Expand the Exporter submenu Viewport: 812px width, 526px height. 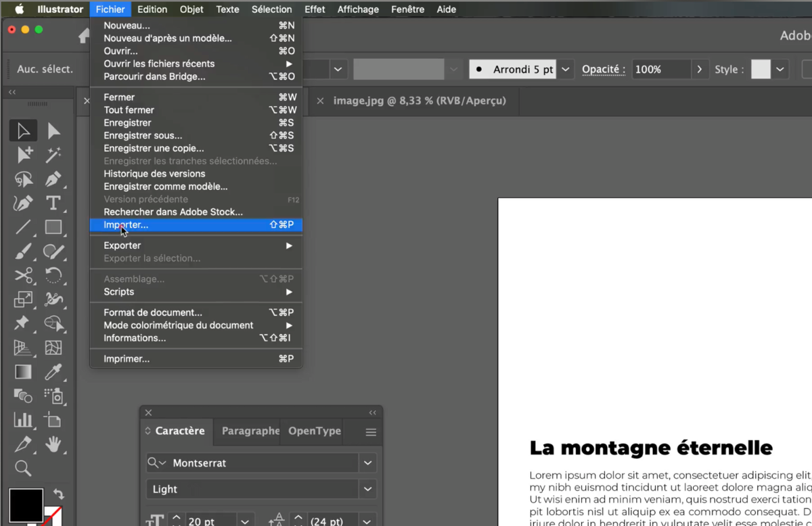coord(196,245)
